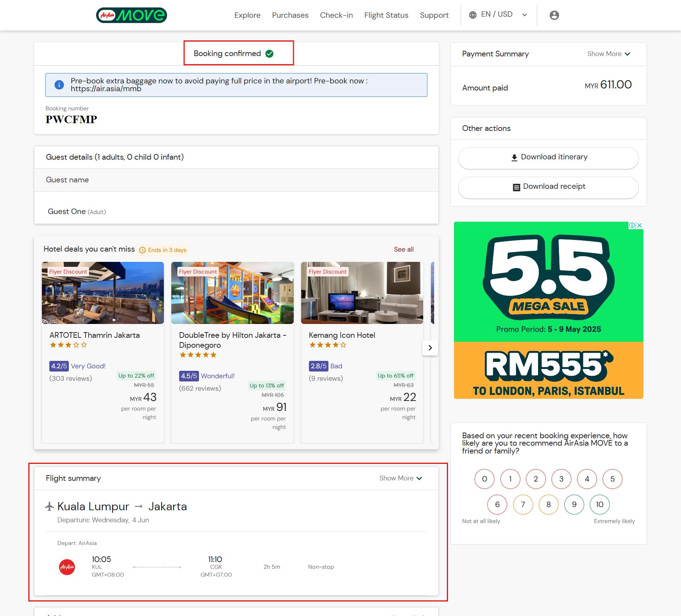Click Download receipt button
This screenshot has height=616, width=681.
pyautogui.click(x=548, y=187)
